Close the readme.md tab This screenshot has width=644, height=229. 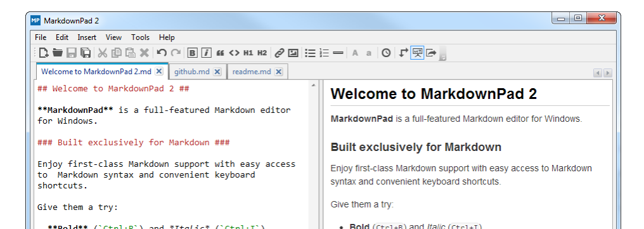tap(278, 72)
